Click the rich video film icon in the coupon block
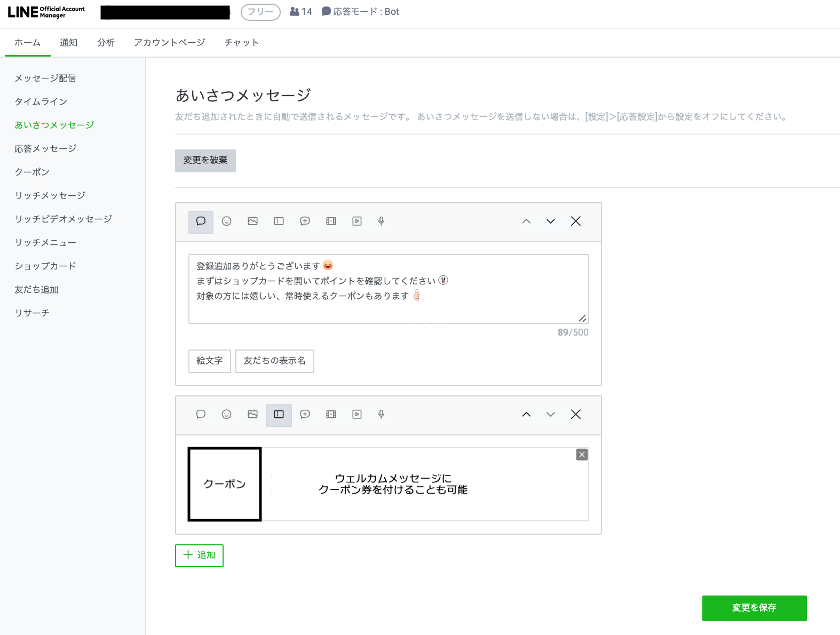Screen dimensions: 840x635 click(331, 415)
